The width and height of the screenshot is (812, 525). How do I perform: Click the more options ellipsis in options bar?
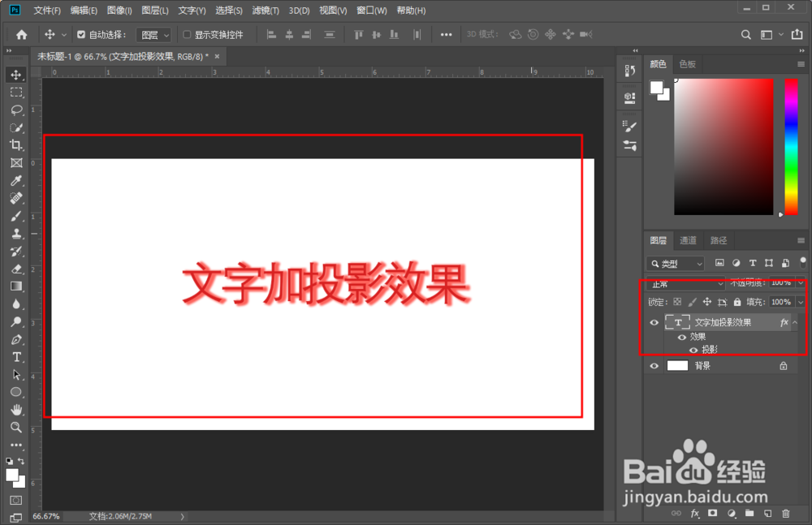[x=446, y=35]
